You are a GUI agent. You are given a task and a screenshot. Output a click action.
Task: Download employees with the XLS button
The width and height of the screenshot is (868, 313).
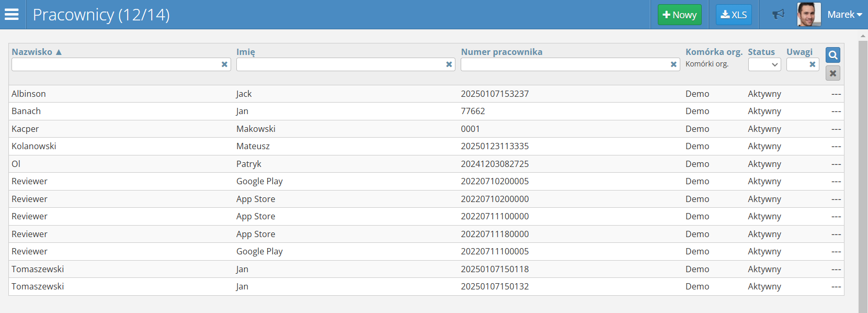pos(733,15)
